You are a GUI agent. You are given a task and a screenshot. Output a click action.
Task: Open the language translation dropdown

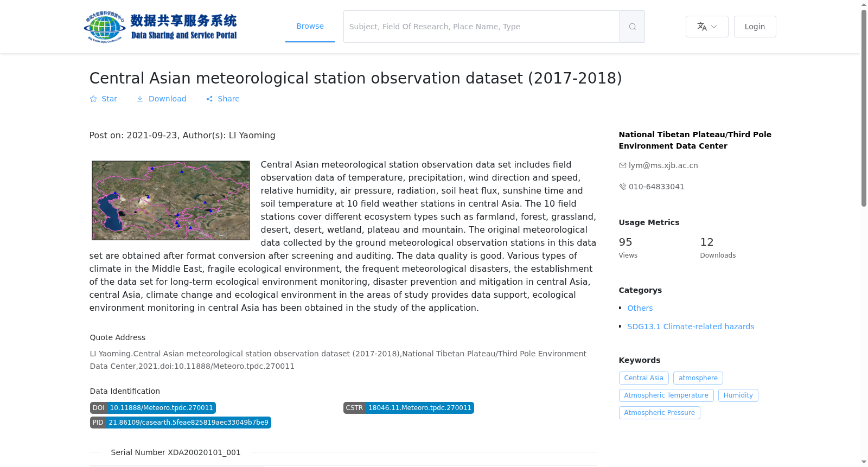click(707, 27)
